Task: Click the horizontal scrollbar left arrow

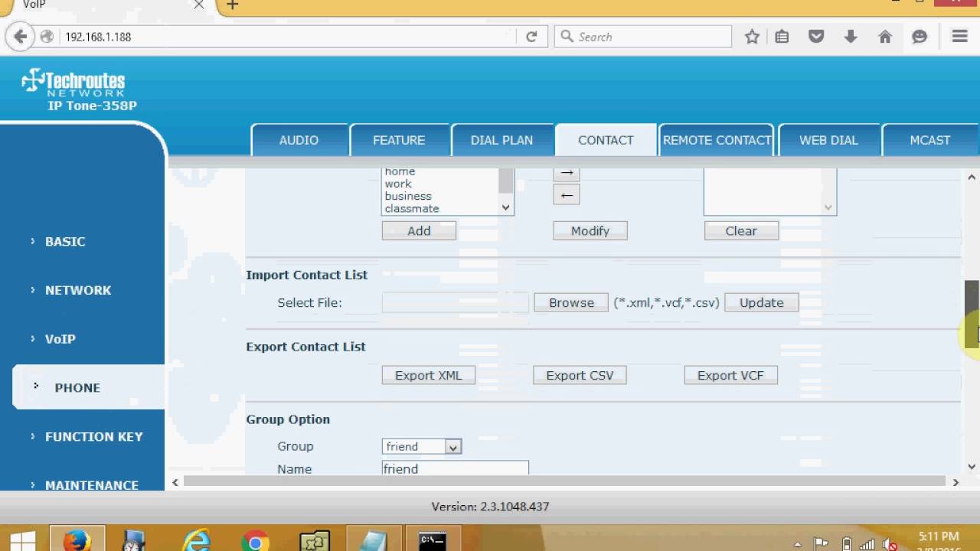Action: pos(175,482)
